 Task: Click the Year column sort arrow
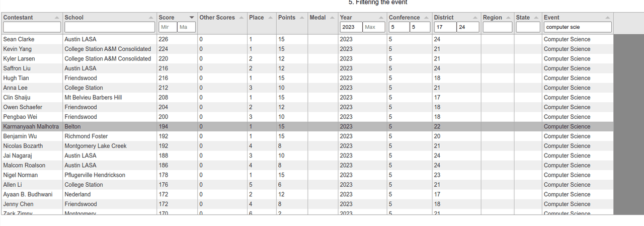(x=382, y=18)
